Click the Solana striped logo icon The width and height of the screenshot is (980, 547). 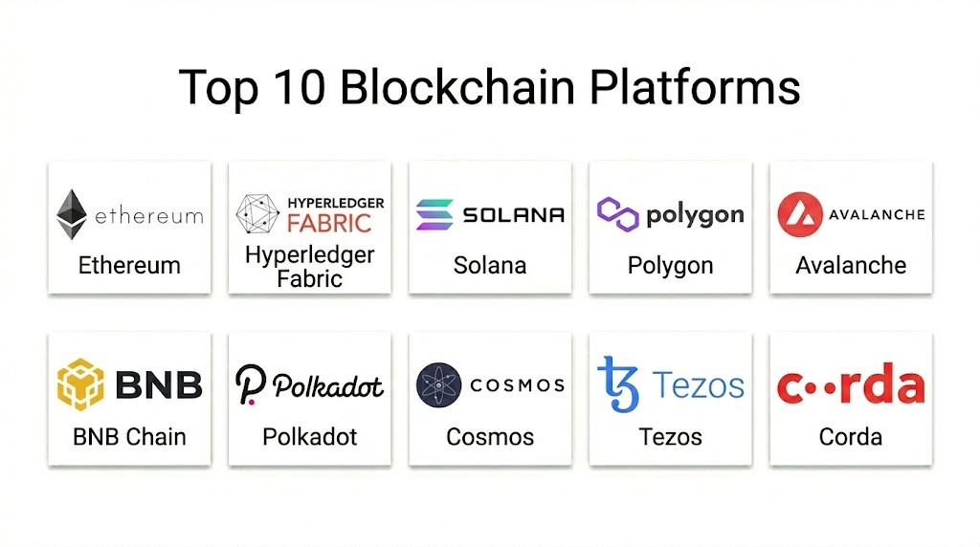434,214
